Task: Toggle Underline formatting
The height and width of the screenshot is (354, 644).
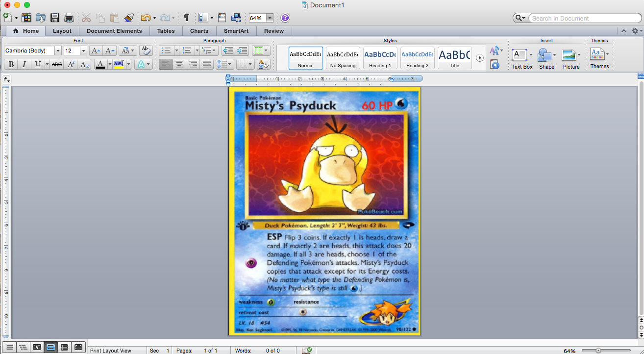Action: point(37,64)
